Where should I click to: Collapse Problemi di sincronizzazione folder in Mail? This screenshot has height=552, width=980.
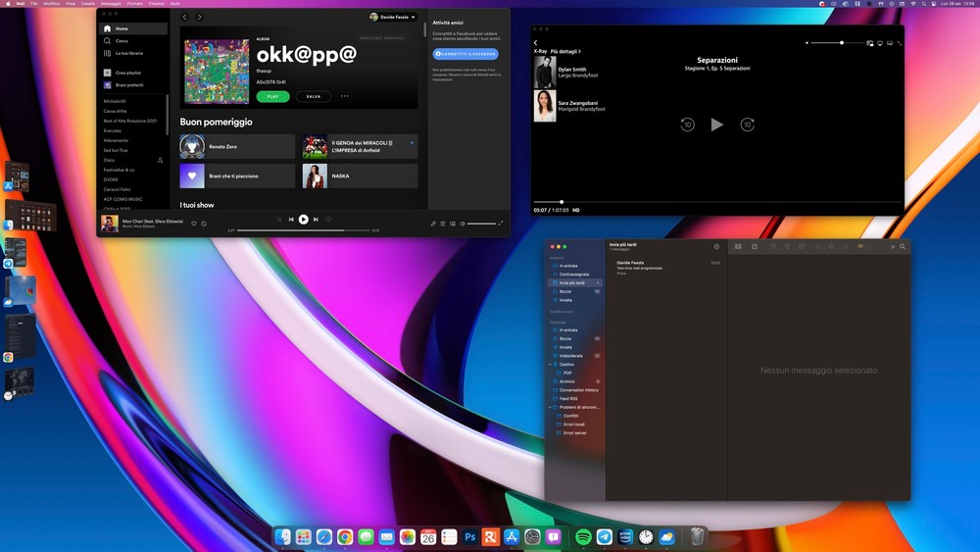coord(550,407)
